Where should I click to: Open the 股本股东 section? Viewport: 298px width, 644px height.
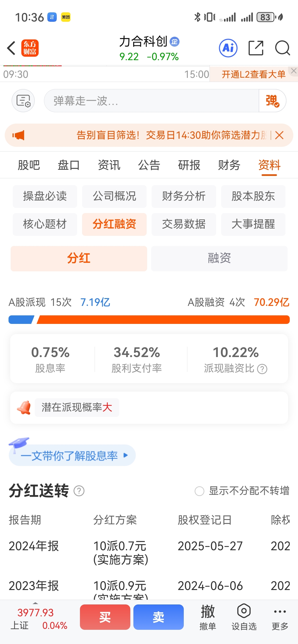tap(253, 197)
